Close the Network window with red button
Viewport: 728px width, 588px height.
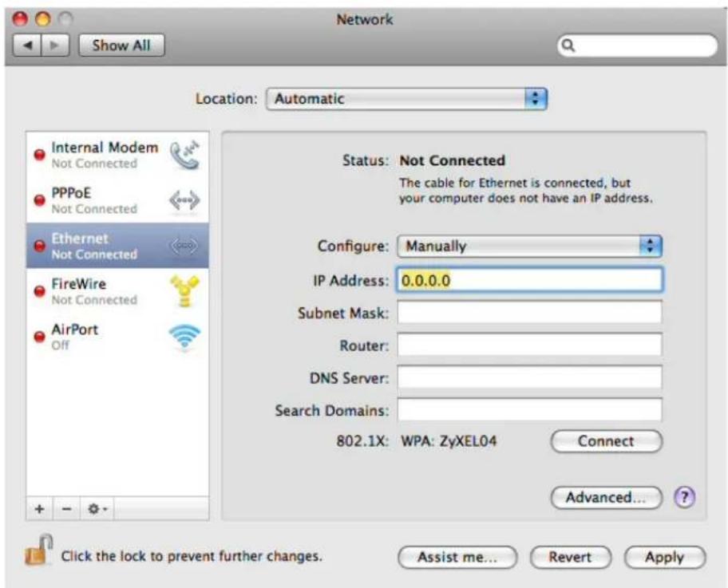coord(21,19)
